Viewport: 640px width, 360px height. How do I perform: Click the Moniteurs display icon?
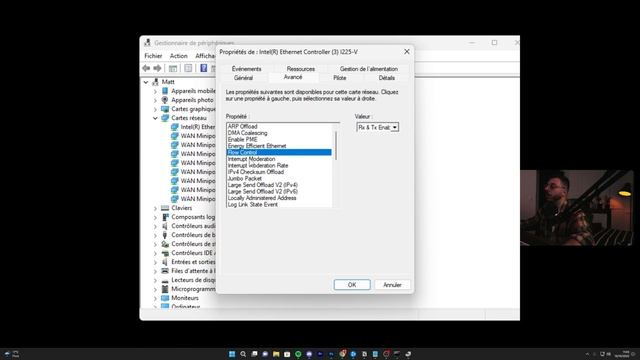(x=165, y=298)
